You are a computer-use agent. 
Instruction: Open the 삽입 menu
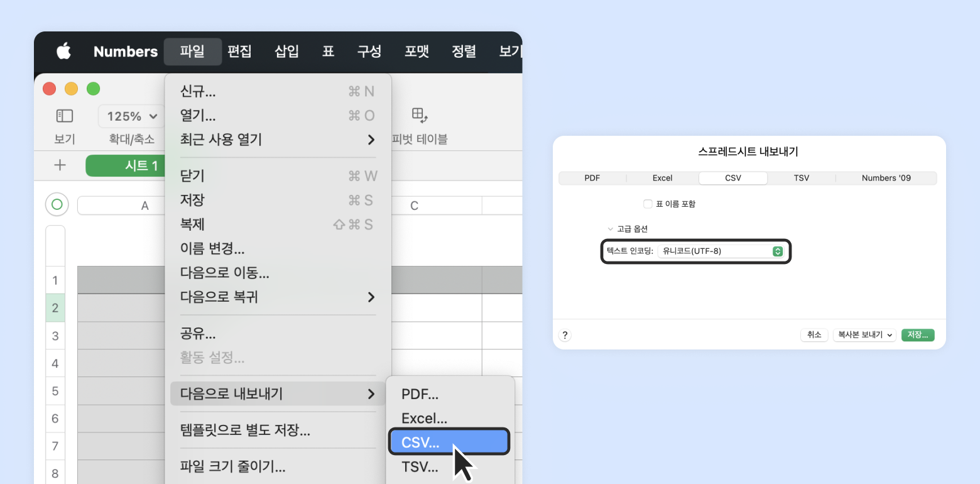[x=286, y=52]
